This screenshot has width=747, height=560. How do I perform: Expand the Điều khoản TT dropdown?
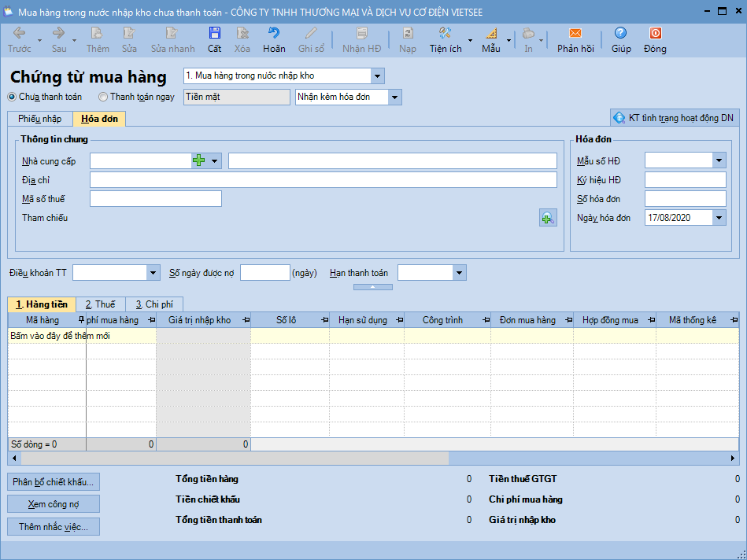tap(153, 273)
